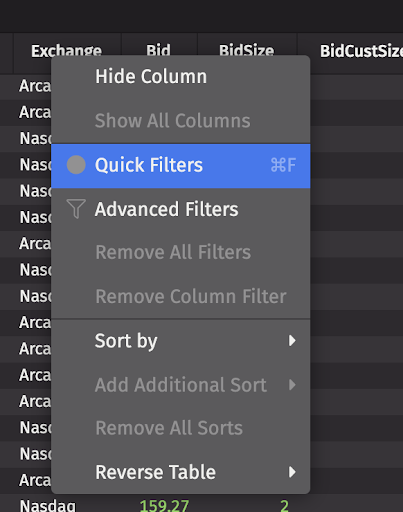Choose Remove All Filters entry
The image size is (403, 512).
coord(181,252)
